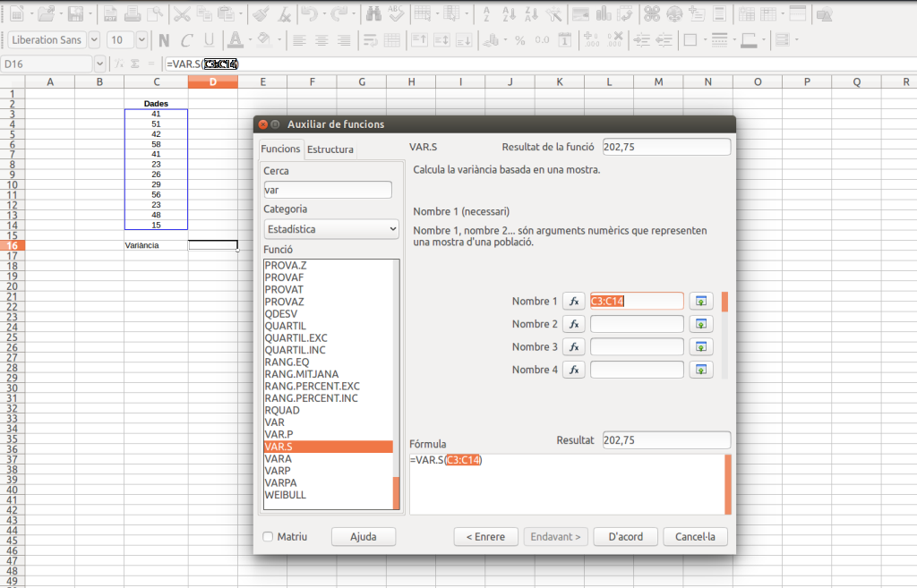This screenshot has width=917, height=588.
Task: Click the fx button beside Nombre 3
Action: click(574, 347)
